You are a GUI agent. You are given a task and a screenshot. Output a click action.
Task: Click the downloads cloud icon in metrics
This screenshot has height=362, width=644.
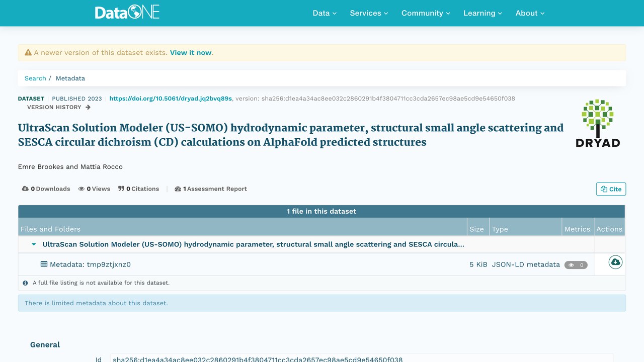[25, 189]
